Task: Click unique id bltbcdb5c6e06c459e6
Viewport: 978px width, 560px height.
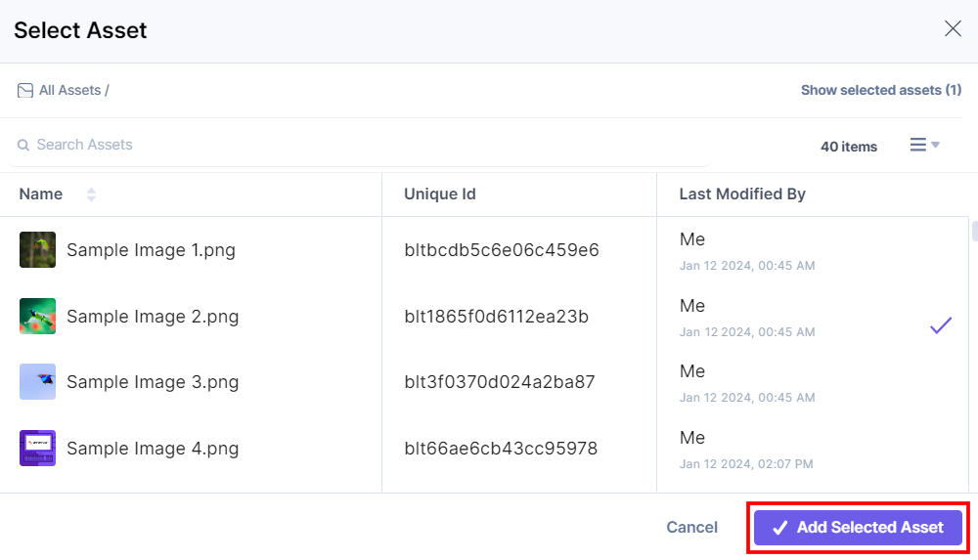Action: tap(502, 250)
